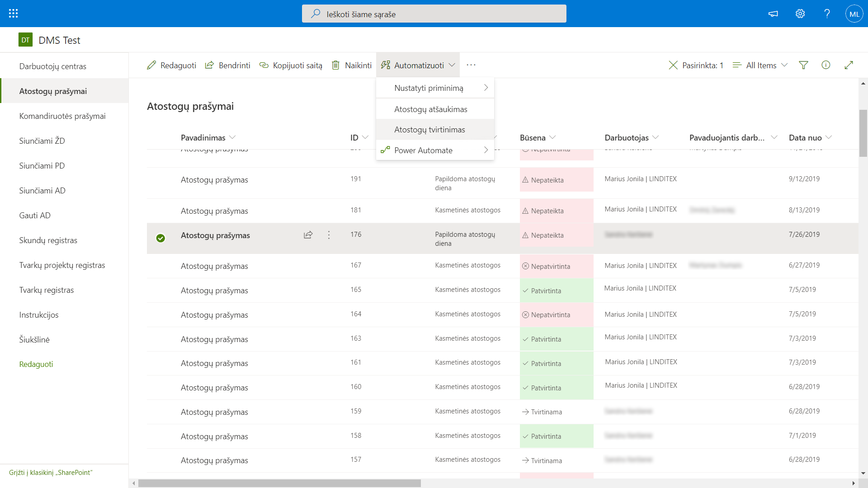This screenshot has height=488, width=868.
Task: Open the Pavaduojantis darb... column dropdown
Action: click(774, 137)
